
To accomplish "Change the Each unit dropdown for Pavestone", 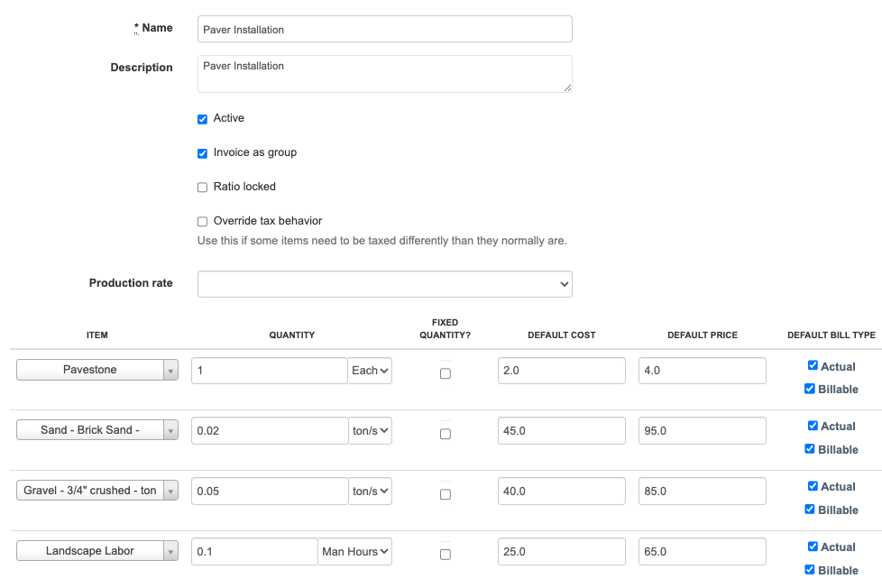I will pos(371,371).
